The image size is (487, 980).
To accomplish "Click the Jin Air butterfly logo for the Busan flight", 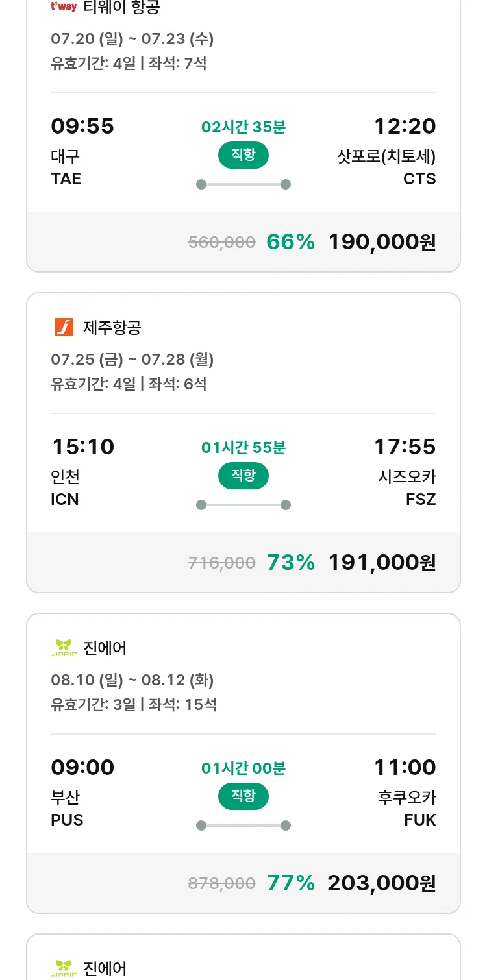I will [x=64, y=648].
